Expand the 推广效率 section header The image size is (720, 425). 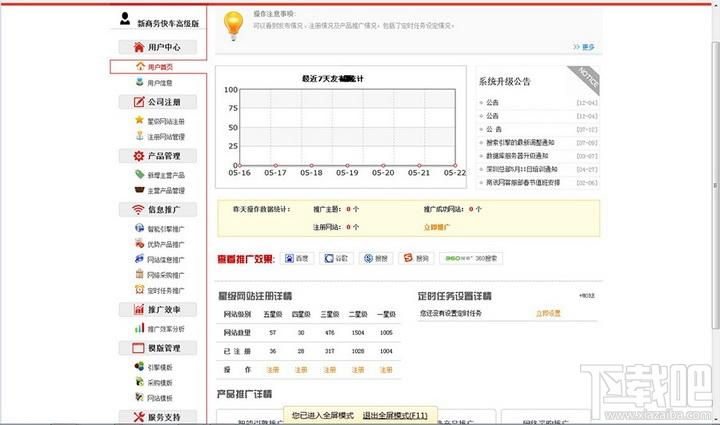[158, 309]
